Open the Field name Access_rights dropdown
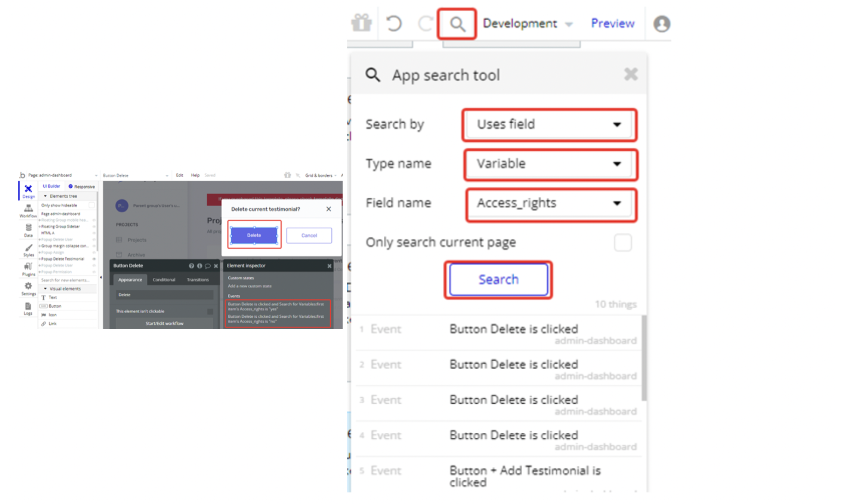The image size is (842, 504). pyautogui.click(x=551, y=204)
